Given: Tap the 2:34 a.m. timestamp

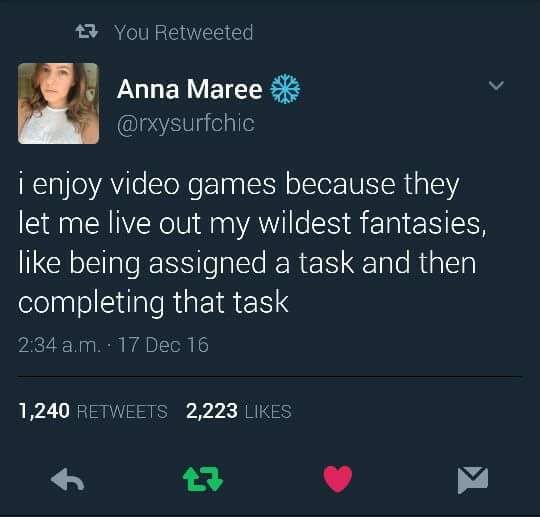Looking at the screenshot, I should pyautogui.click(x=60, y=345).
